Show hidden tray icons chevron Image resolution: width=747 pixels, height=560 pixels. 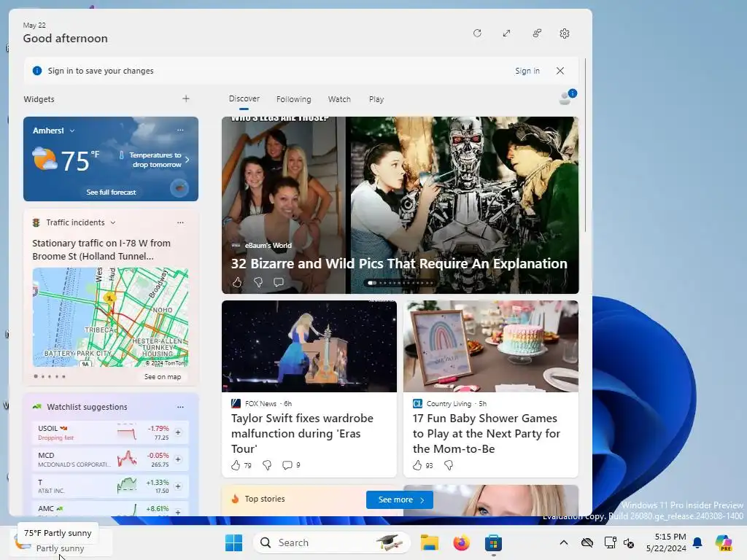[564, 542]
